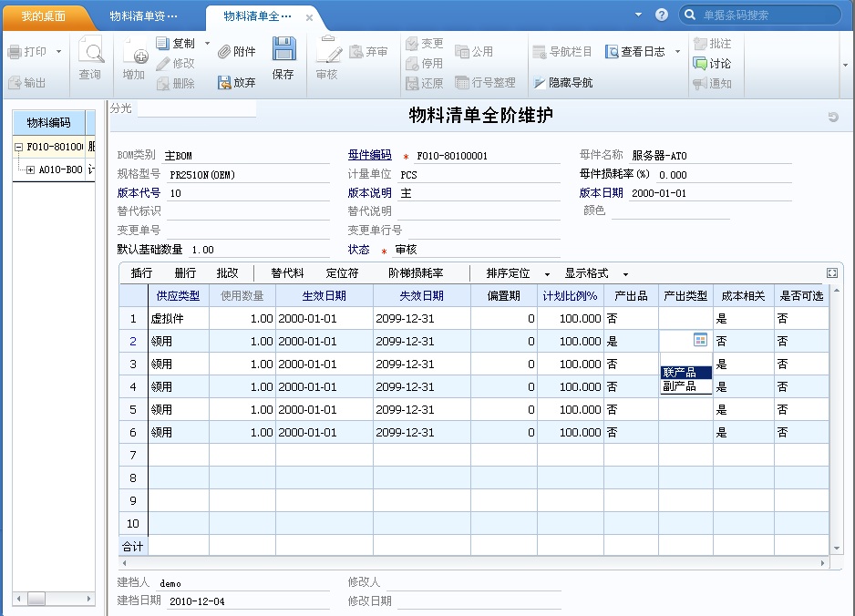Click the 阶梯损耗率 button
The height and width of the screenshot is (616, 855).
tap(416, 273)
